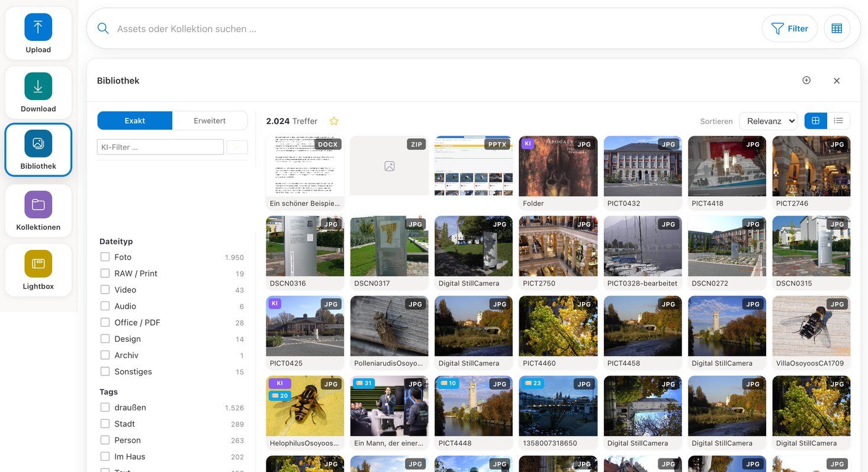Viewport: 868px width, 472px height.
Task: Click the 2.024 Treffer result count
Action: point(292,121)
